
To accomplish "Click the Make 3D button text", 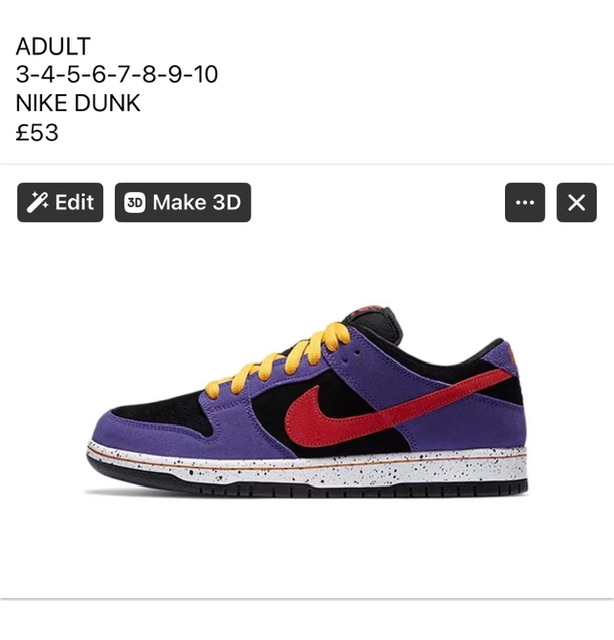I will click(x=197, y=202).
